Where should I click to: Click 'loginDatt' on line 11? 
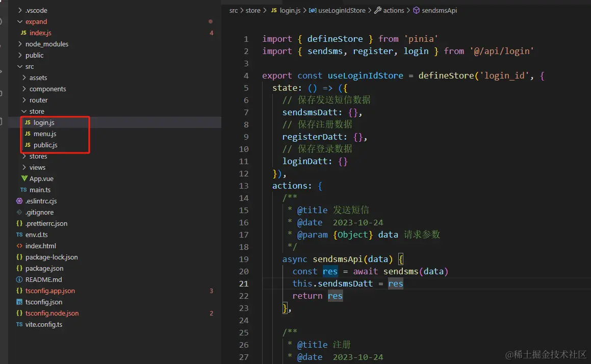point(304,161)
